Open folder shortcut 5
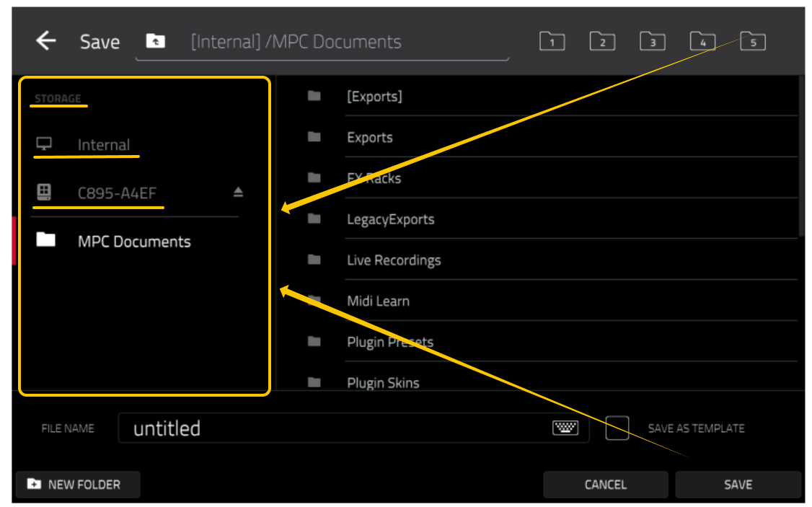Image resolution: width=812 pixels, height=507 pixels. tap(753, 41)
